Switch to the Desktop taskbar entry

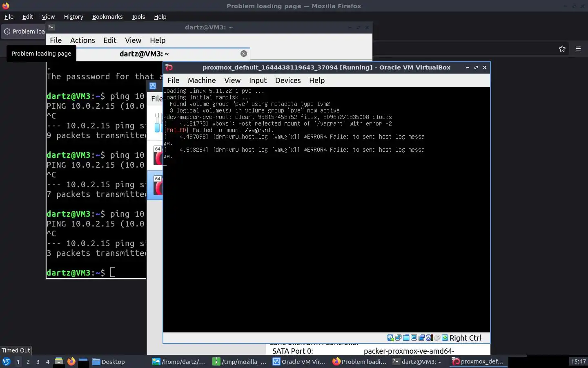109,361
